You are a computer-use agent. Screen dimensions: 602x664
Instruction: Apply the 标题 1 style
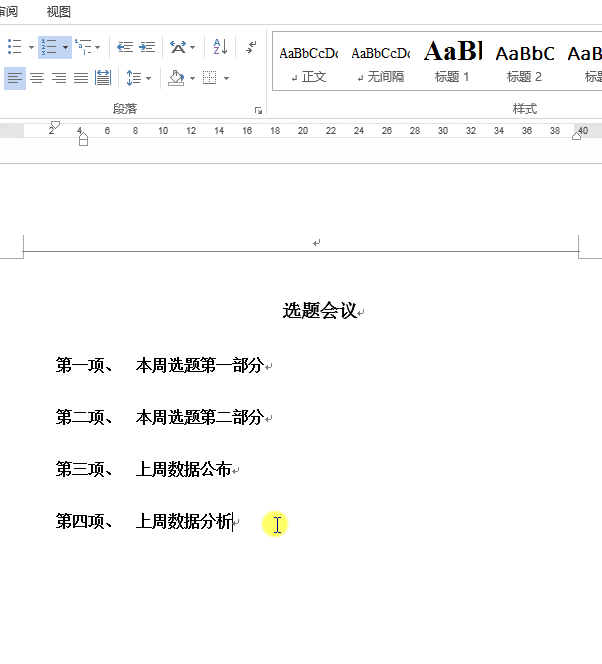click(453, 61)
